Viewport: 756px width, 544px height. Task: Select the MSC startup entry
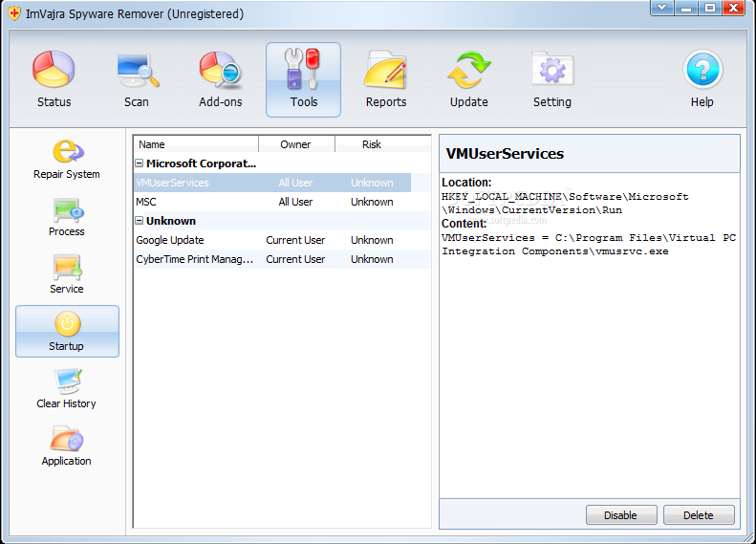pos(282,202)
